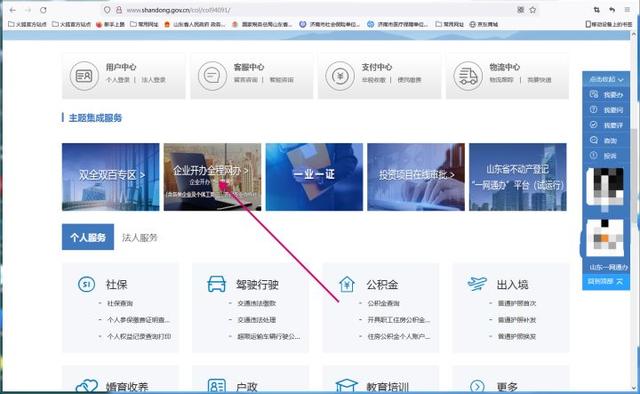Open the 公积金查询 link
This screenshot has height=394, width=640.
click(x=384, y=303)
